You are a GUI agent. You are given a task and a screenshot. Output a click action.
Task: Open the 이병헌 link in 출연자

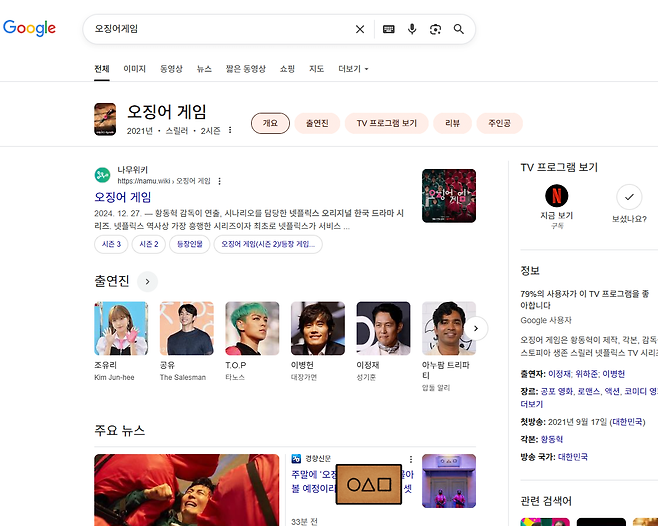(614, 374)
